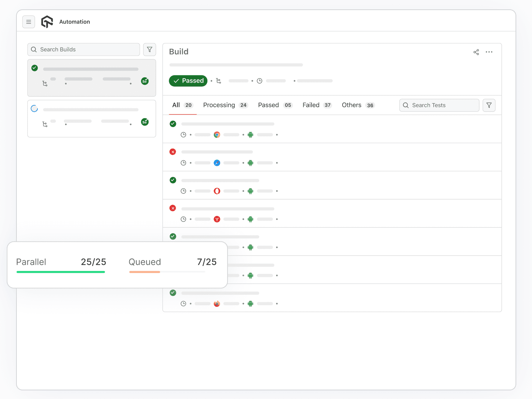532x399 pixels.
Task: Click the Automation logo
Action: (x=47, y=22)
